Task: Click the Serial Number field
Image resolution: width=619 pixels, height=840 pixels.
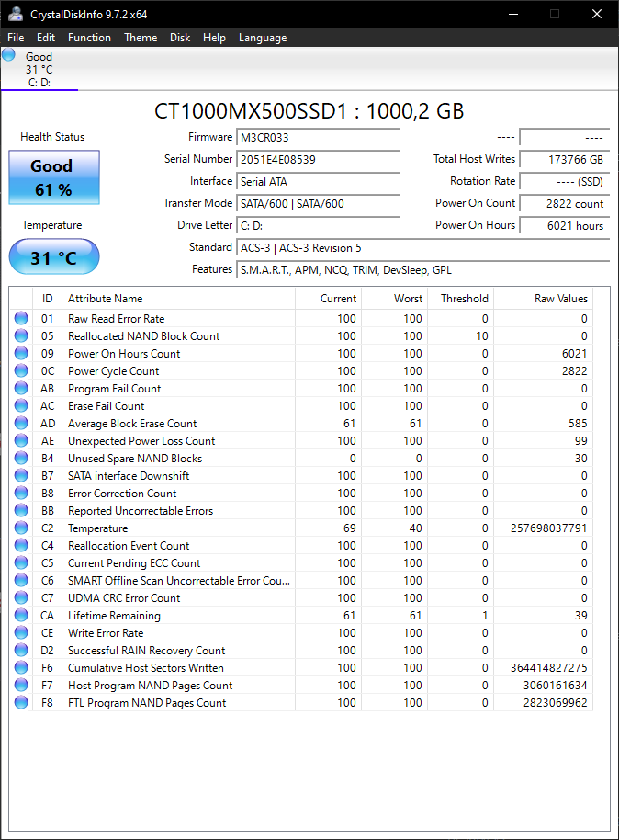Action: (318, 159)
